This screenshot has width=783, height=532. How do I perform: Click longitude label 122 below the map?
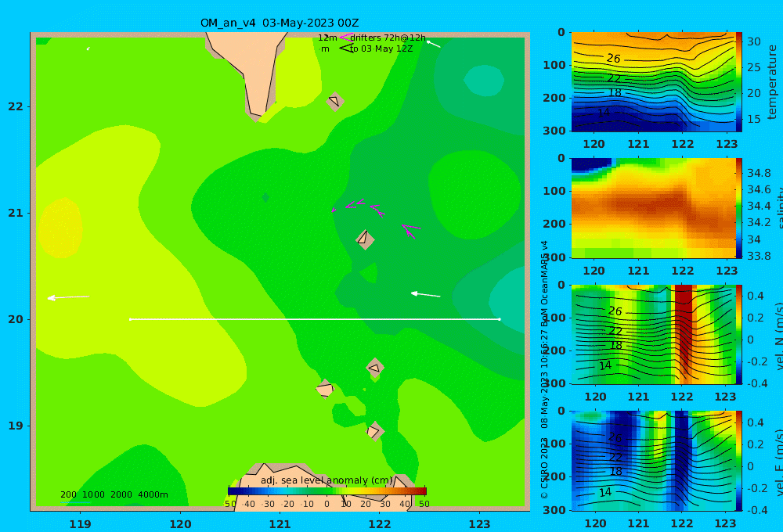[x=380, y=524]
